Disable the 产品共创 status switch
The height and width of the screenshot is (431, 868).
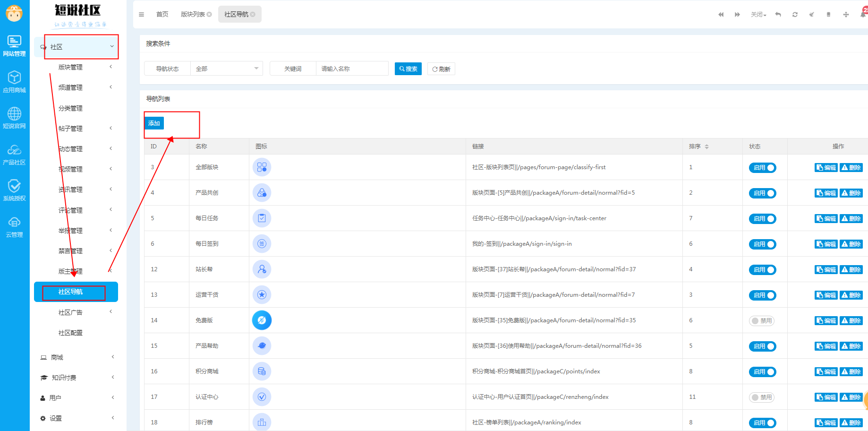[x=762, y=193]
